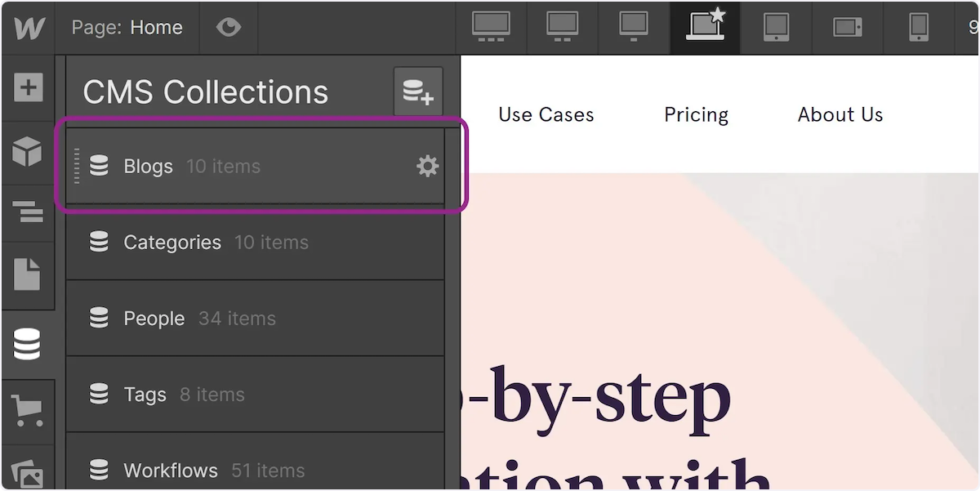Select base laptop breakpoint with star
The height and width of the screenshot is (491, 980).
706,26
